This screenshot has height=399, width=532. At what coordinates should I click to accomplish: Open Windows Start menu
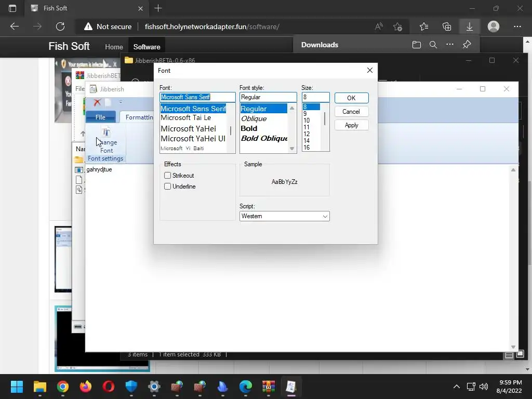coord(17,387)
